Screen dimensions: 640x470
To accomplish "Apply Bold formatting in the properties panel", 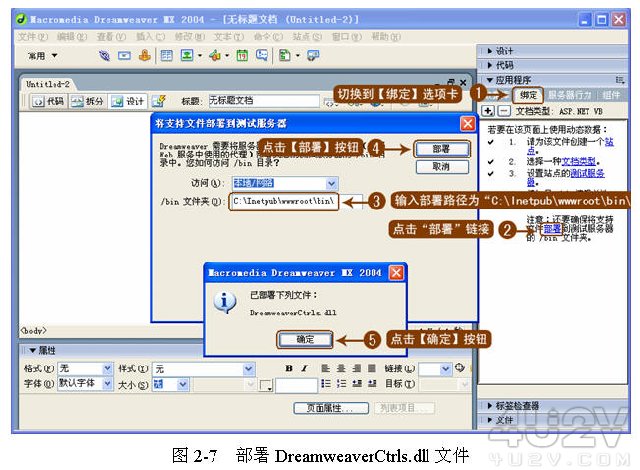I will (289, 368).
